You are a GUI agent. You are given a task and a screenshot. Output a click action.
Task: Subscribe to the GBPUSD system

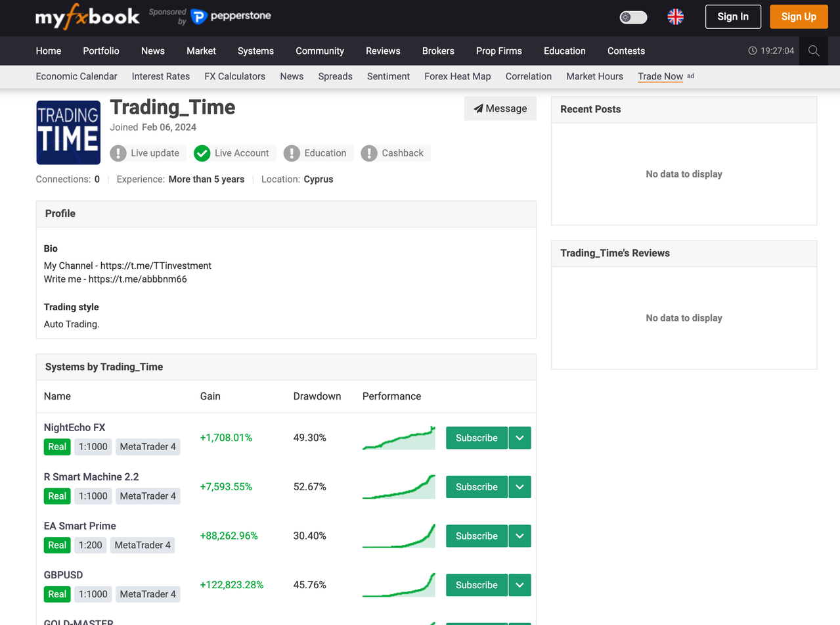point(477,585)
